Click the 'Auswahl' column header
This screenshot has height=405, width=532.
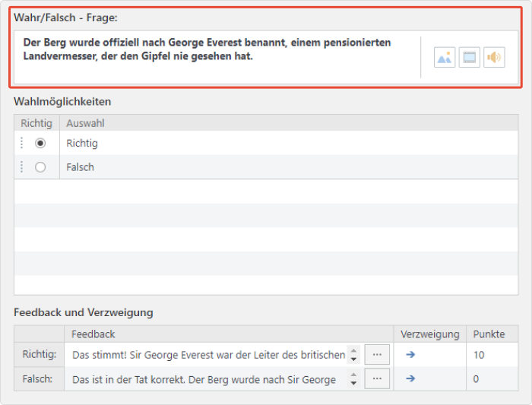[x=289, y=123]
